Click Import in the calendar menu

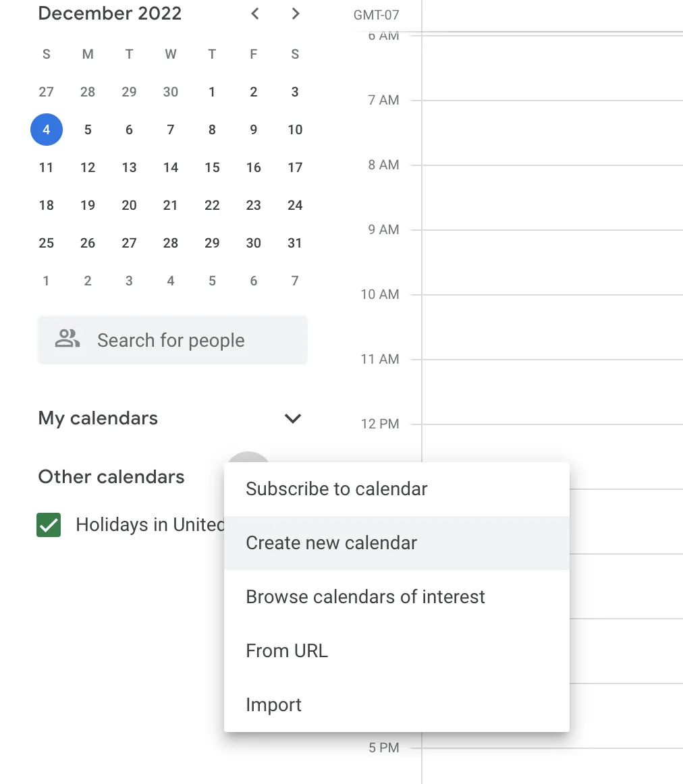(273, 704)
